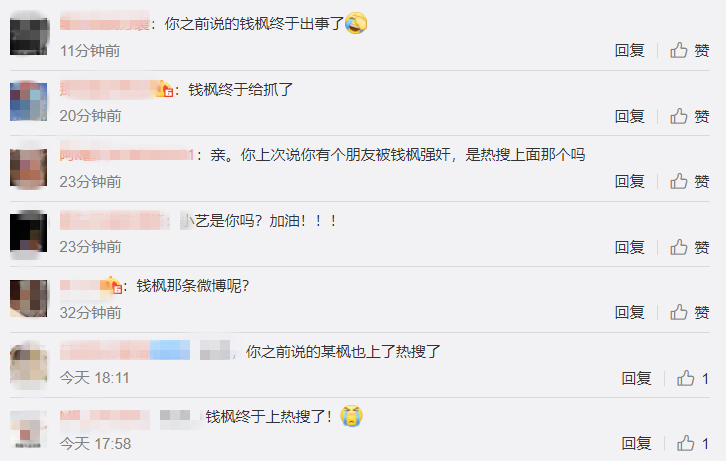Viewport: 726px width, 461px height.
Task: Like the comment posted 32分钟前
Action: (689, 312)
